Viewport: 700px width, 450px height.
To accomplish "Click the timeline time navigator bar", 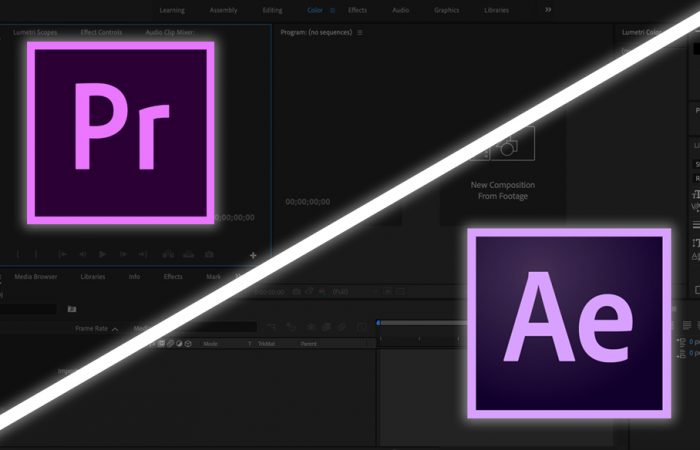I will [422, 322].
